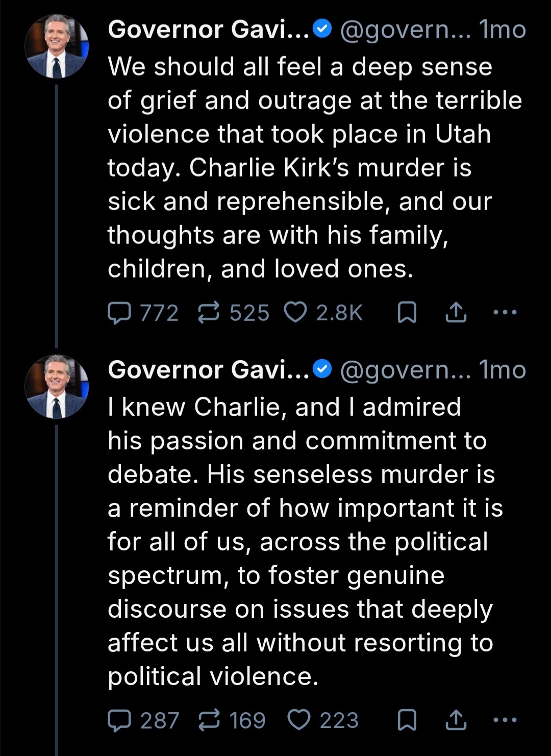The width and height of the screenshot is (551, 756).
Task: Share the second post
Action: [x=456, y=720]
